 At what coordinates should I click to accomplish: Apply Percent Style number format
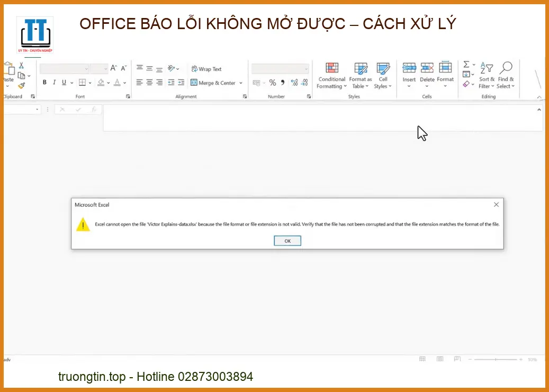(x=273, y=83)
